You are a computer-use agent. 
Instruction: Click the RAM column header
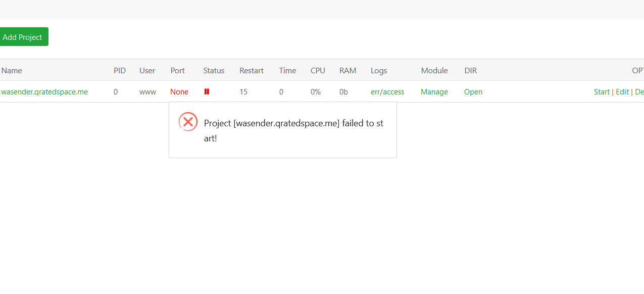[x=348, y=71]
